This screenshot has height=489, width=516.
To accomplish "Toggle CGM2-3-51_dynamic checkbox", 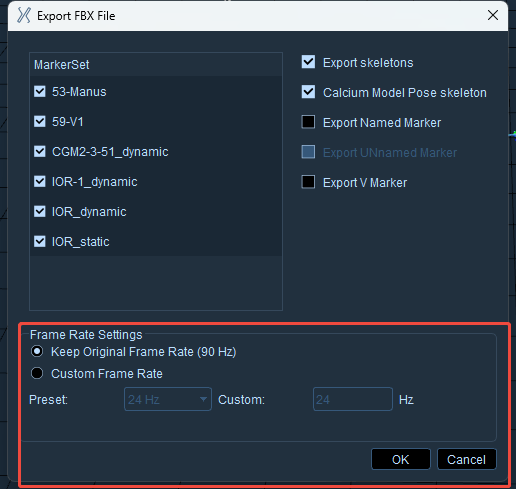I will 40,151.
